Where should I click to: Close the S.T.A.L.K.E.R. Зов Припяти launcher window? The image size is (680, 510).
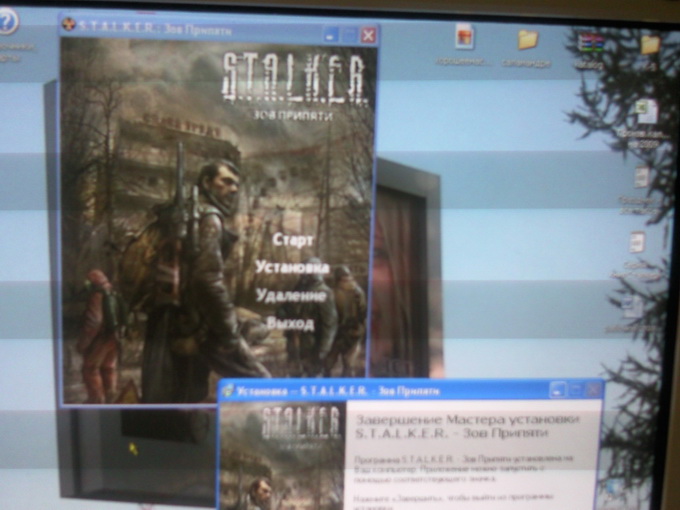pyautogui.click(x=368, y=36)
